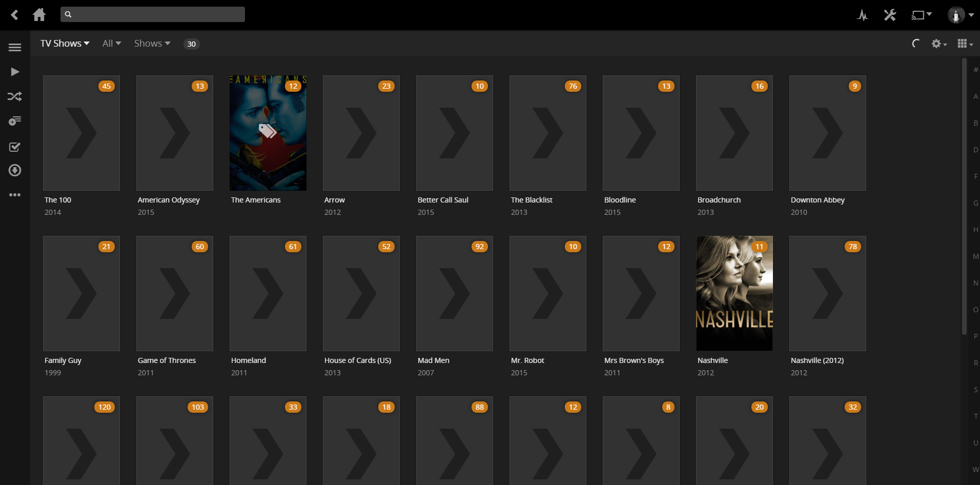Jump to letter A in the alphabet index
Viewport: 980px width, 485px height.
tap(975, 96)
